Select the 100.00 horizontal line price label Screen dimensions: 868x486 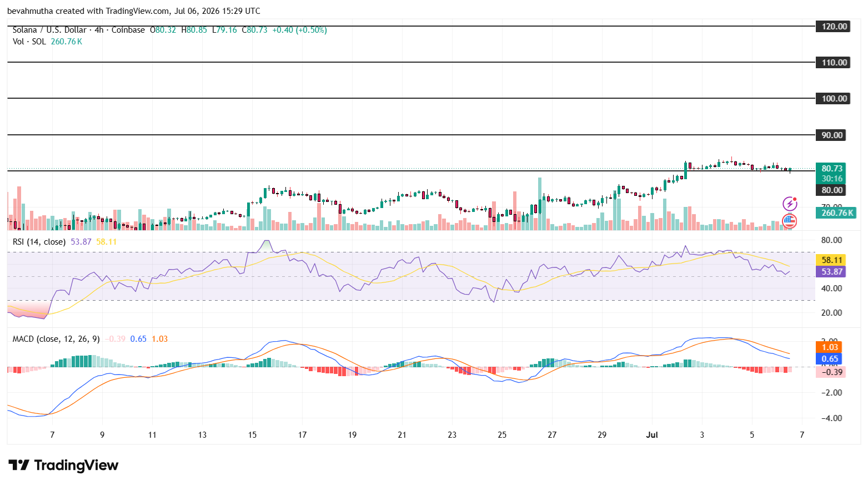[833, 98]
